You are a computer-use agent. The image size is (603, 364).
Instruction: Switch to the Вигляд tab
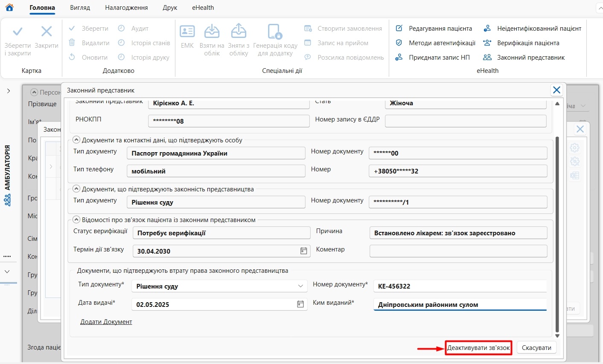coord(80,8)
